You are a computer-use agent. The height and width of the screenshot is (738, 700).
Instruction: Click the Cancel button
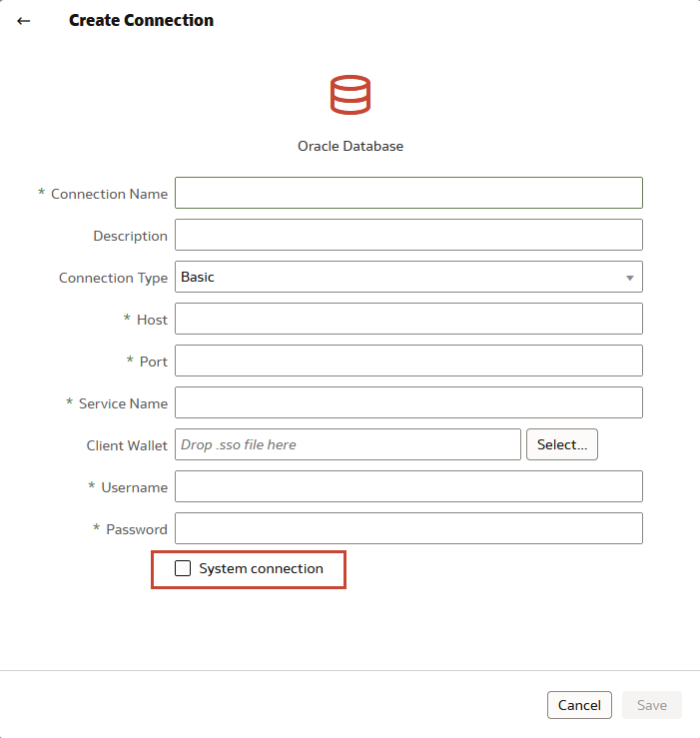(x=579, y=705)
